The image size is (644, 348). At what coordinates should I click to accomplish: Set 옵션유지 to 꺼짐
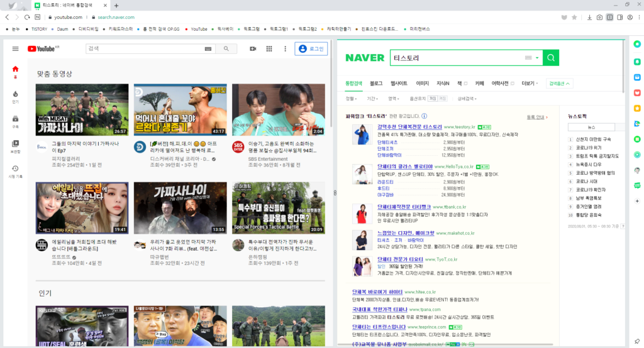[433, 99]
